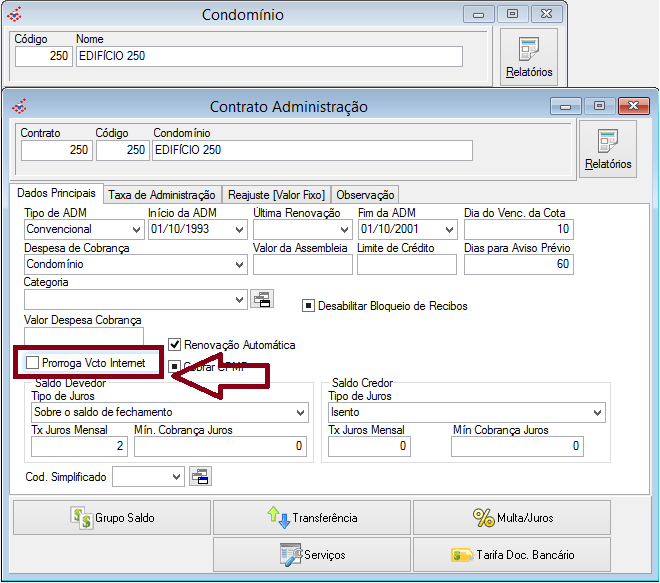Uncheck Renovação Automática
660x583 pixels.
point(175,345)
